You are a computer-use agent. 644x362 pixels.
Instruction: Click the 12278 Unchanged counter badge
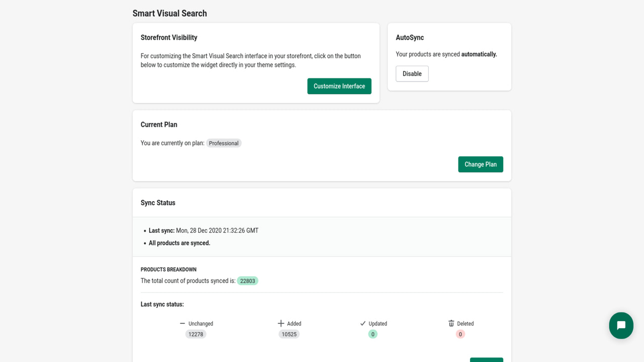click(196, 334)
